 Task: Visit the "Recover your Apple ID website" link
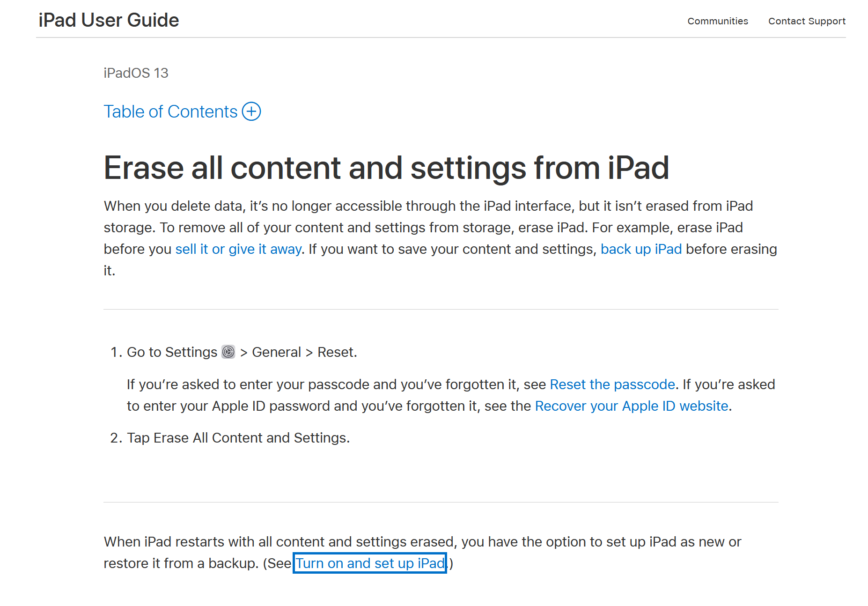[x=632, y=406]
